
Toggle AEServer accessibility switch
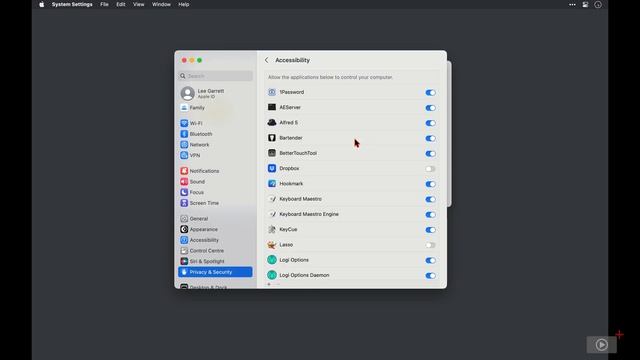tap(430, 108)
